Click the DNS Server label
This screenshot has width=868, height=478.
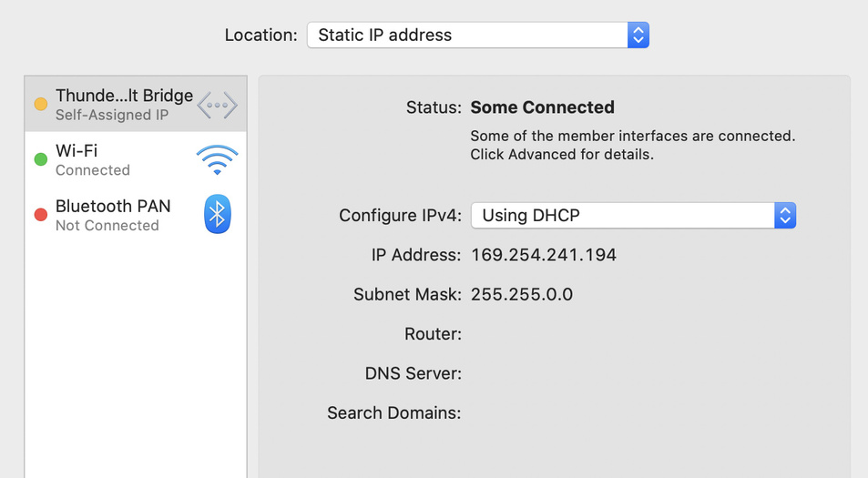click(414, 373)
